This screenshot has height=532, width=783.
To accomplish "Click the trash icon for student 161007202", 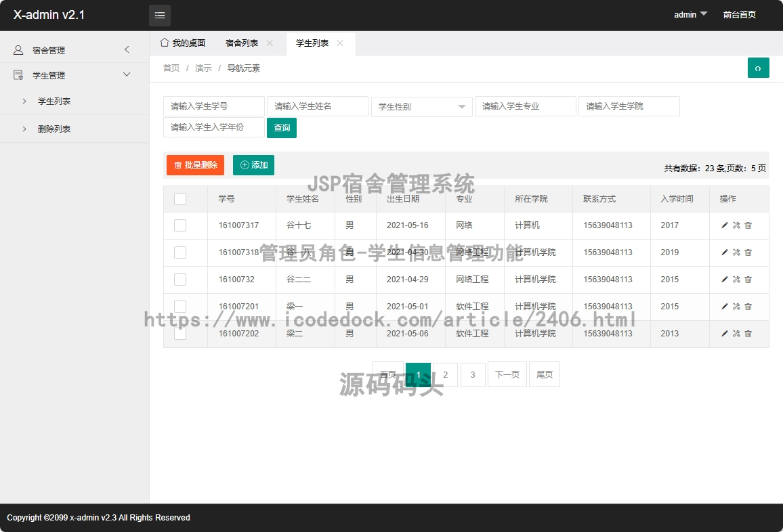I will click(x=748, y=334).
